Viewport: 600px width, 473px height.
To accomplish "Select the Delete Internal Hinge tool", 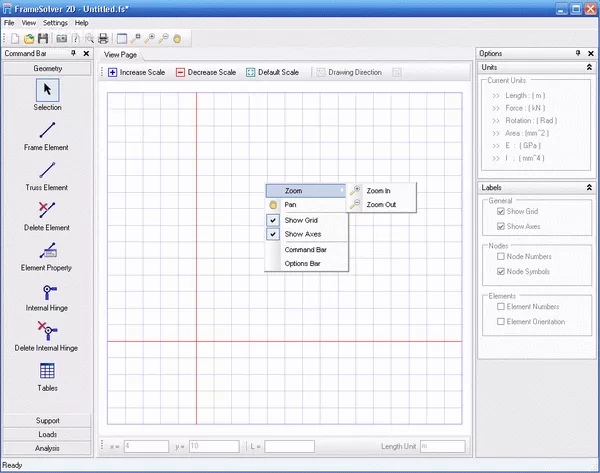I will [x=47, y=337].
